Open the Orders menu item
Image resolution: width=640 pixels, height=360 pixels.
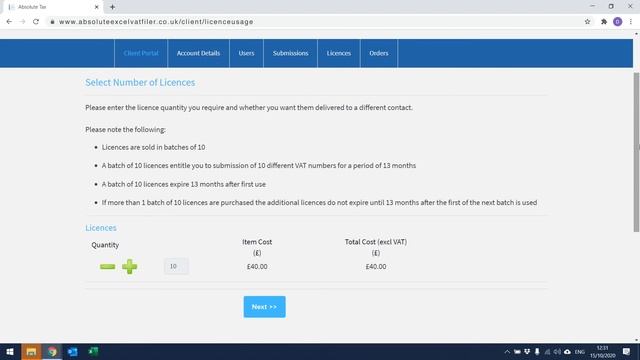(x=379, y=53)
